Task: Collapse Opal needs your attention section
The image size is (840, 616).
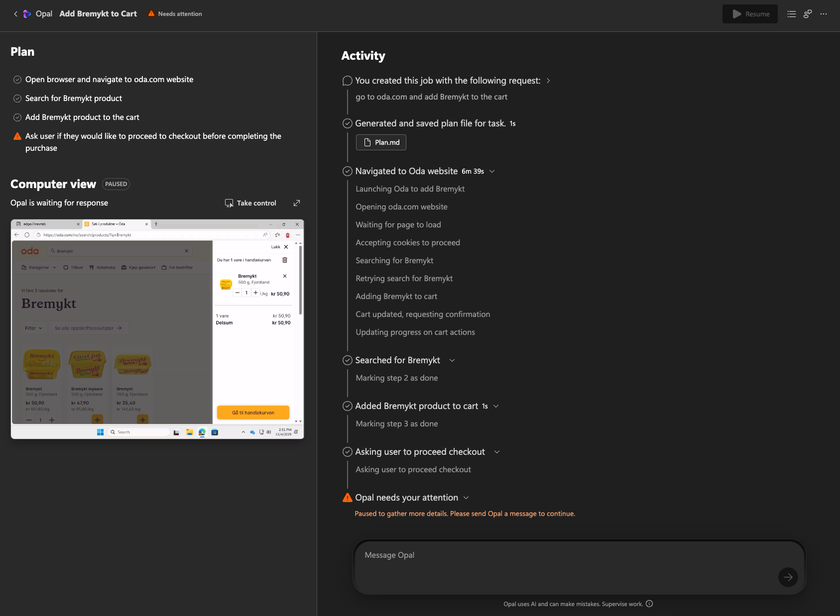Action: (466, 498)
